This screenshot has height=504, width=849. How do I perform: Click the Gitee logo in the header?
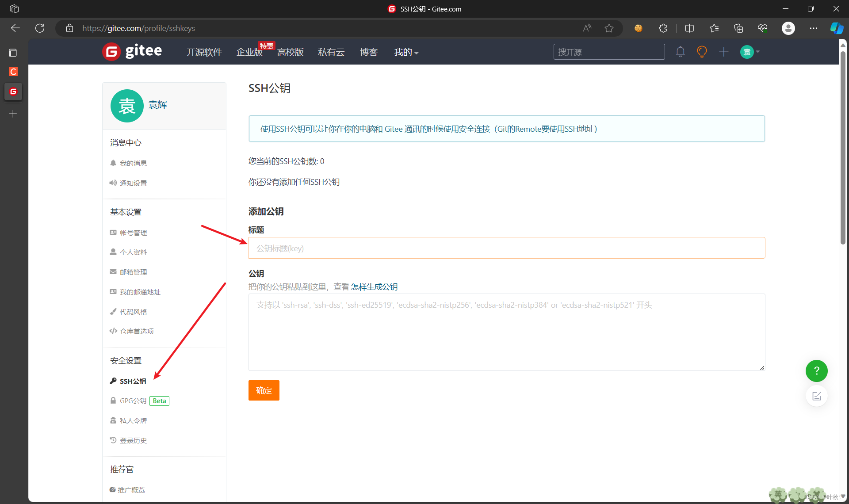point(132,52)
